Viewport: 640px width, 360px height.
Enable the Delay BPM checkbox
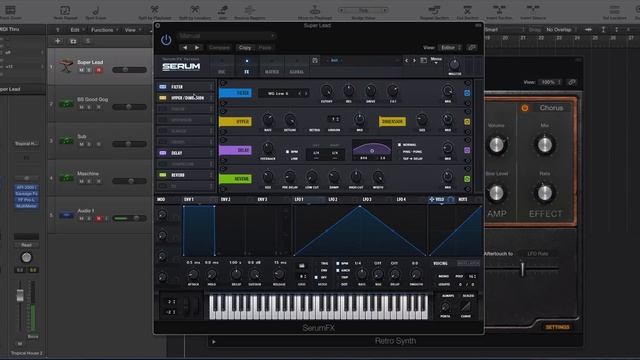pos(287,152)
